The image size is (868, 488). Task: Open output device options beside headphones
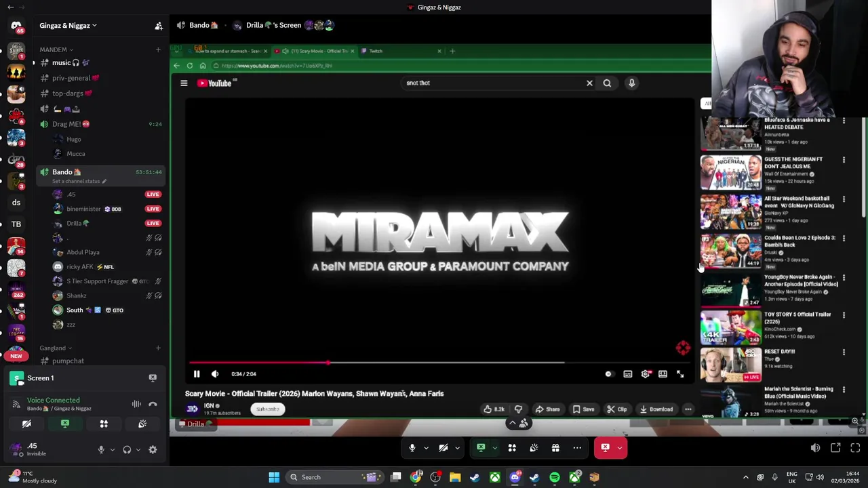coord(138,449)
